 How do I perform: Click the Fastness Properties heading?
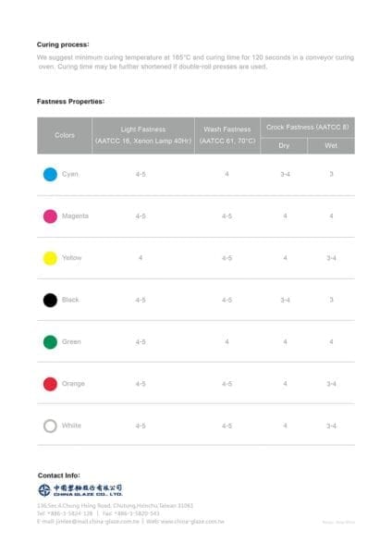tap(71, 102)
